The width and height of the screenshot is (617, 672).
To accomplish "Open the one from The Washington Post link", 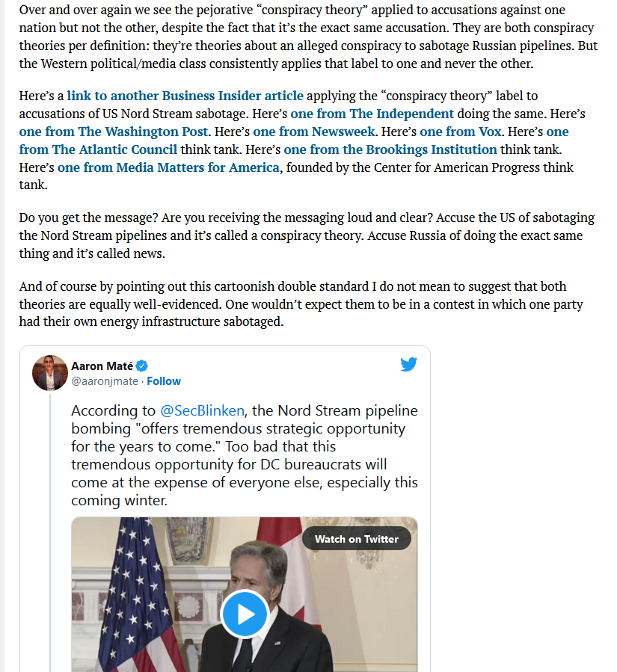I will [113, 132].
